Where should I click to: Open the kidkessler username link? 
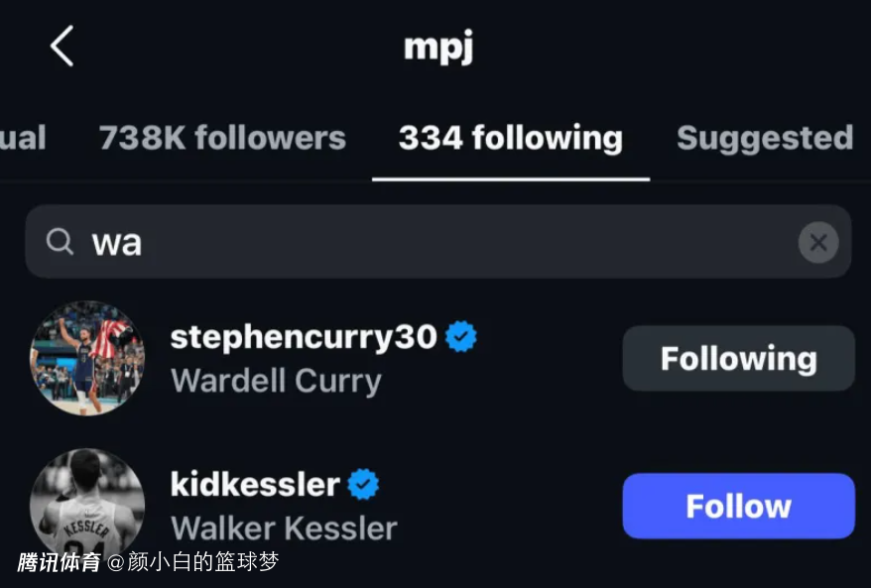tap(255, 484)
